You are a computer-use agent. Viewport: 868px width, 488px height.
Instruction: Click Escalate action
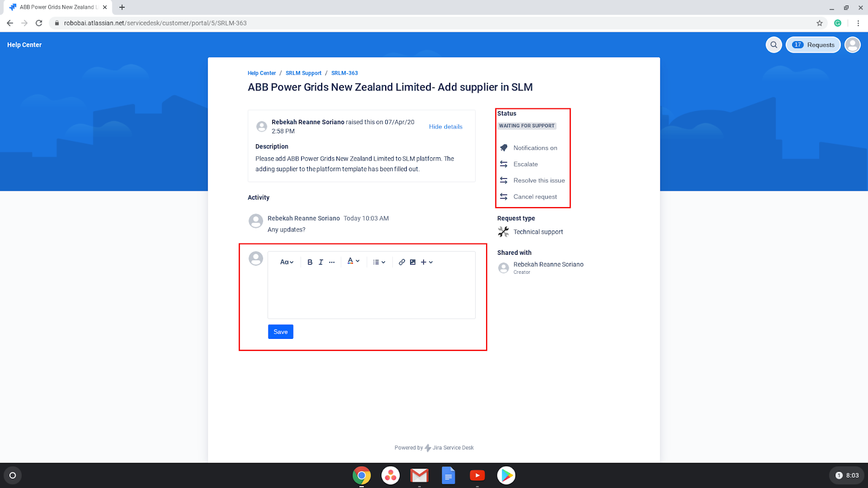525,164
